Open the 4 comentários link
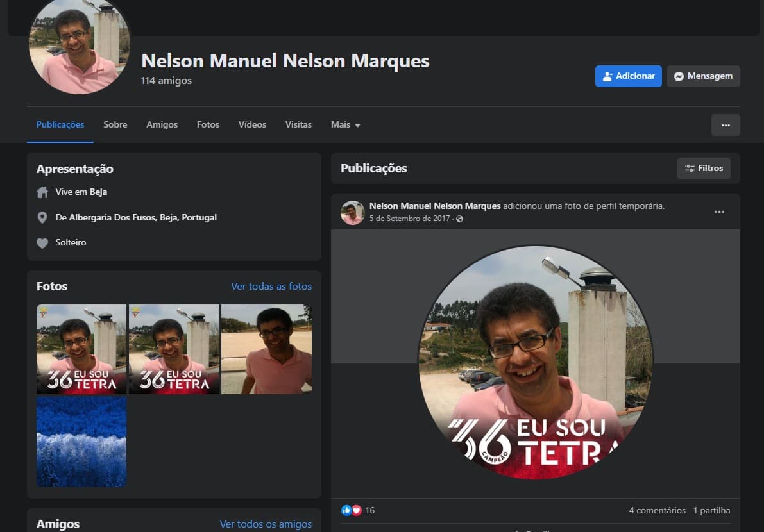This screenshot has width=764, height=532. [x=657, y=510]
